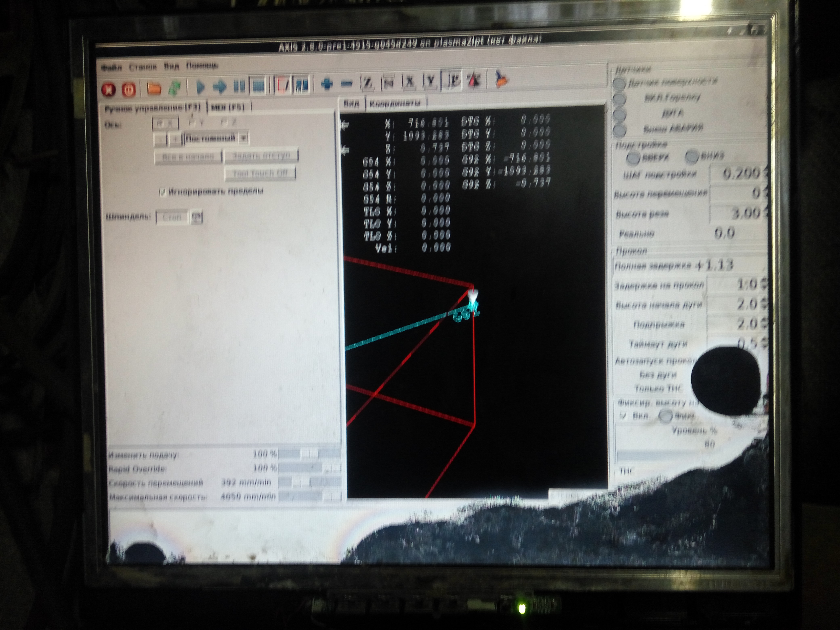
Task: Zoom in with blue plus icon
Action: (327, 84)
